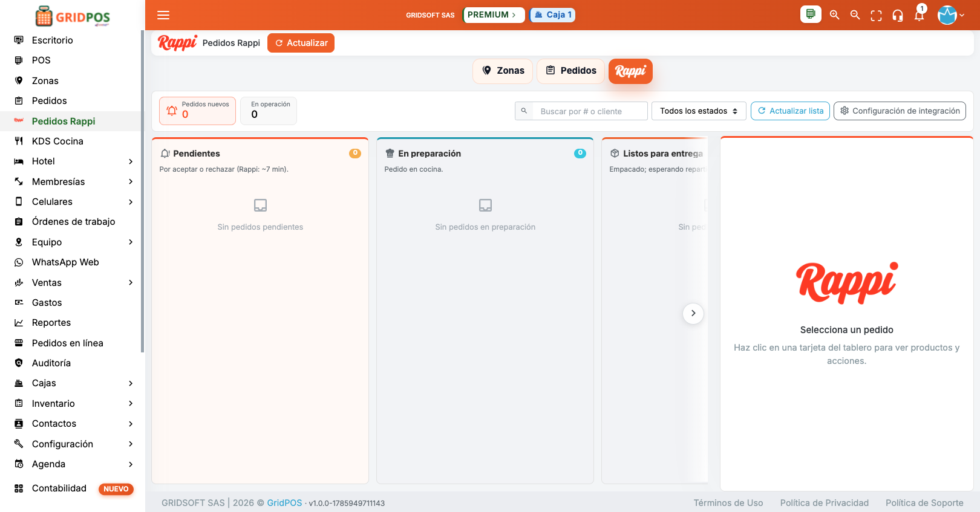Viewport: 980px width, 512px height.
Task: Click the chef hat icon in En preparación
Action: coord(390,154)
